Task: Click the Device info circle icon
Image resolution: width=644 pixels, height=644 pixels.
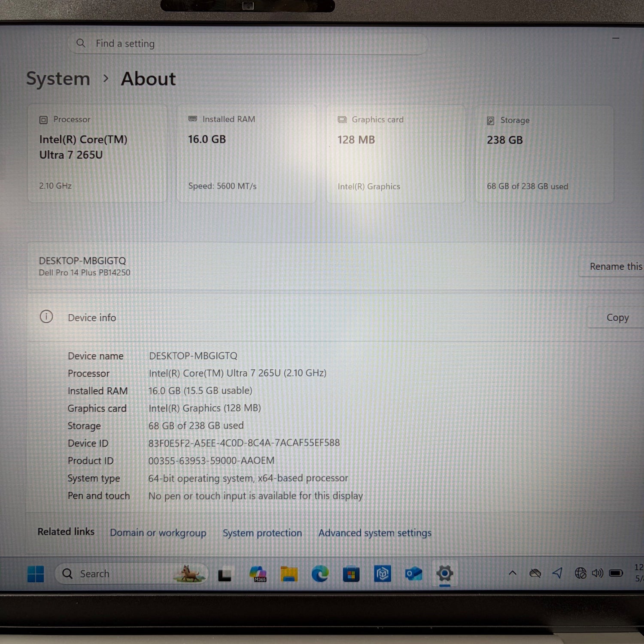Action: [46, 317]
